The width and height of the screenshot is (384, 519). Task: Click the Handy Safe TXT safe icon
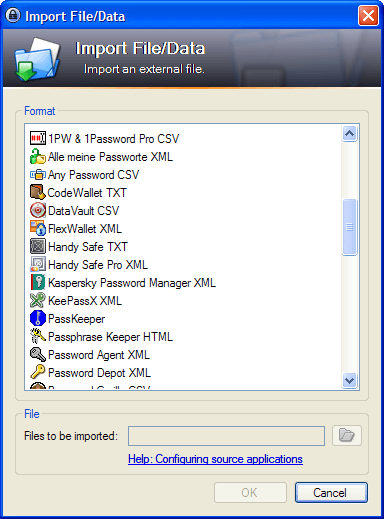coord(38,246)
